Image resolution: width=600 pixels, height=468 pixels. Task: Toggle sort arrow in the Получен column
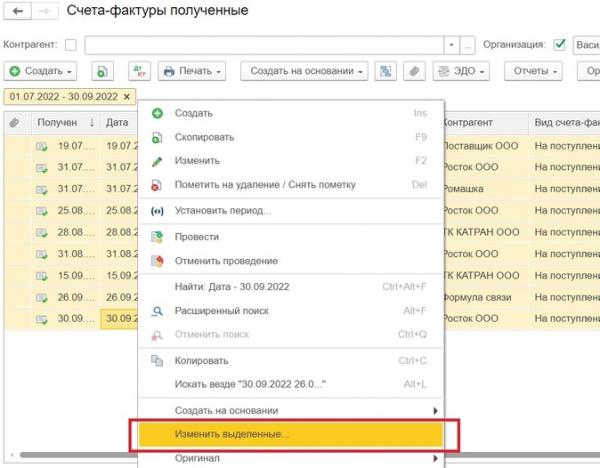click(x=92, y=122)
